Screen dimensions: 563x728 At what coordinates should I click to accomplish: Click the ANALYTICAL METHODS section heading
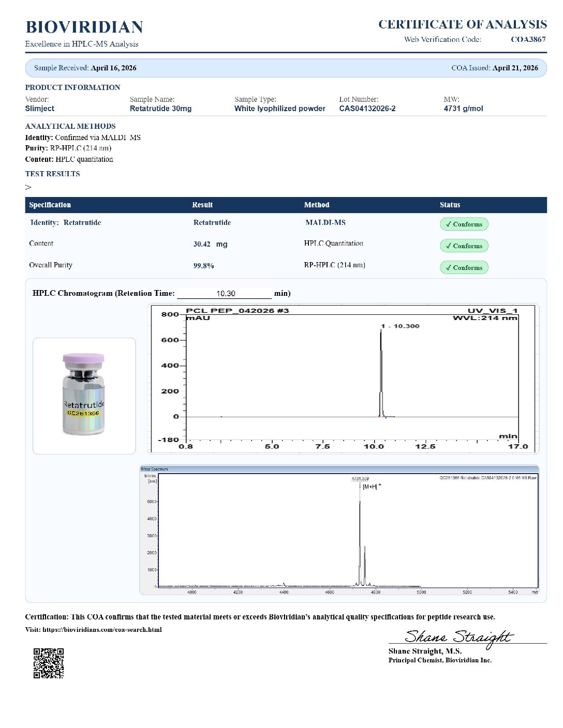[x=70, y=126]
